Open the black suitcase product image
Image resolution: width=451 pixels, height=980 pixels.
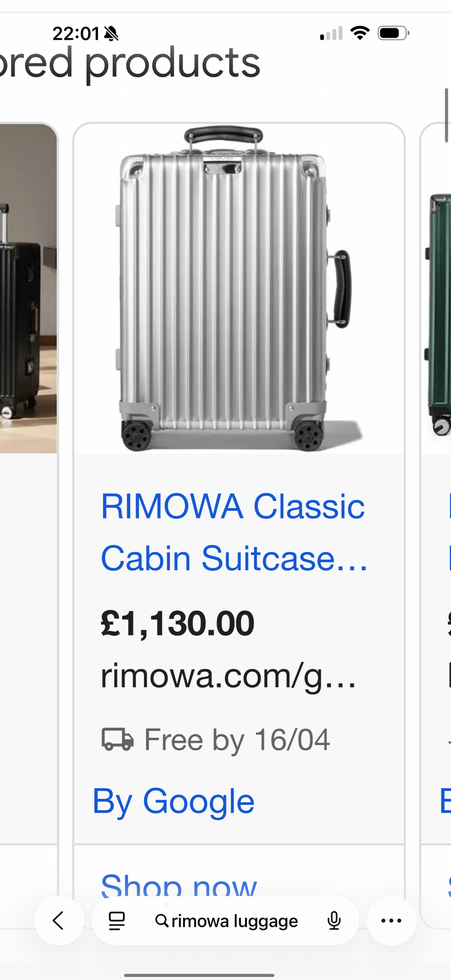tap(28, 289)
